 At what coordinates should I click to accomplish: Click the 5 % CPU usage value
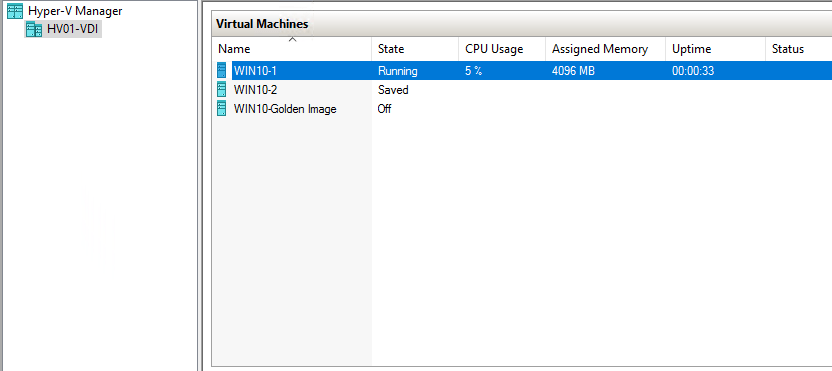(473, 71)
